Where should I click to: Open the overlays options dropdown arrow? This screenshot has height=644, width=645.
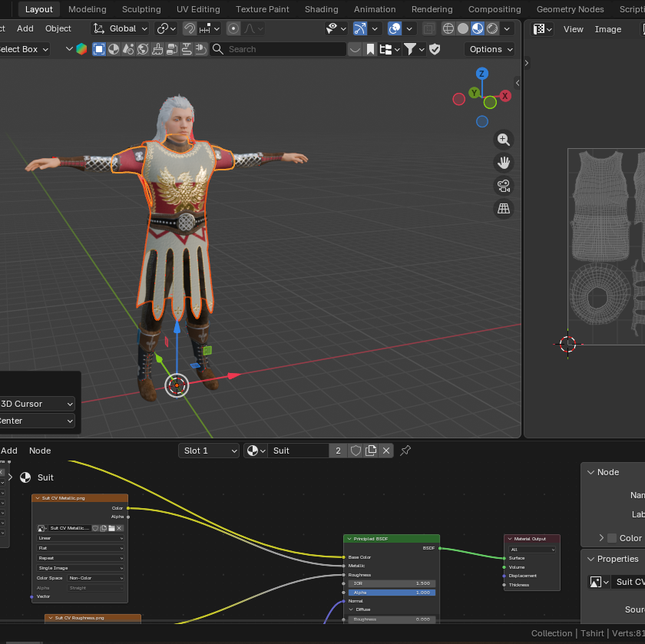pyautogui.click(x=409, y=29)
